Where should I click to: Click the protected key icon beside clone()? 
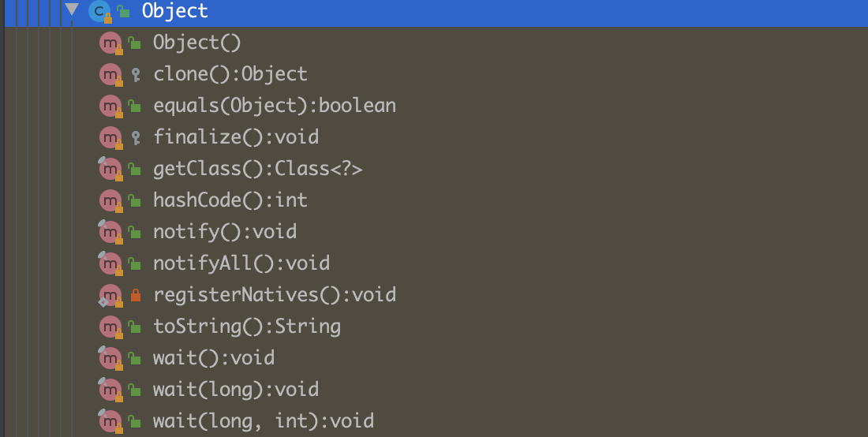[x=136, y=75]
